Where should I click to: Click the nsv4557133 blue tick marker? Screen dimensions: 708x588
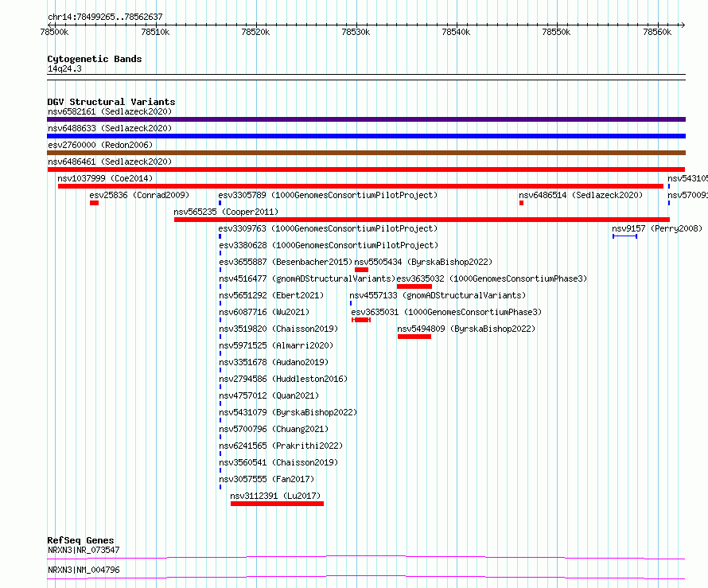pos(351,303)
